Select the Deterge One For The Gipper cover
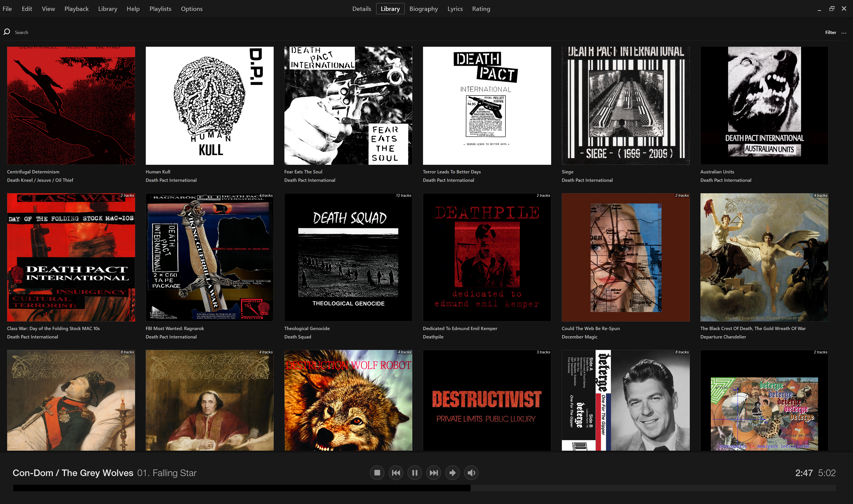Viewport: 853px width, 504px height. [626, 400]
